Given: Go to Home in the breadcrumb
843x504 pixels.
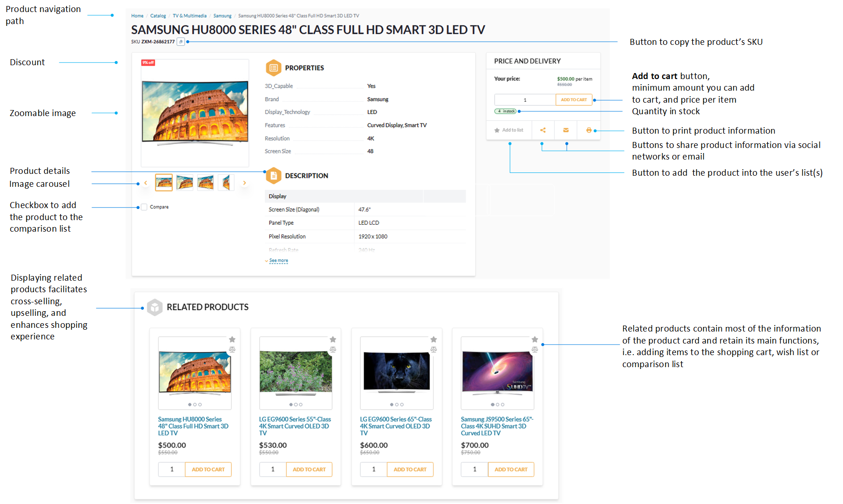Looking at the screenshot, I should click(137, 16).
